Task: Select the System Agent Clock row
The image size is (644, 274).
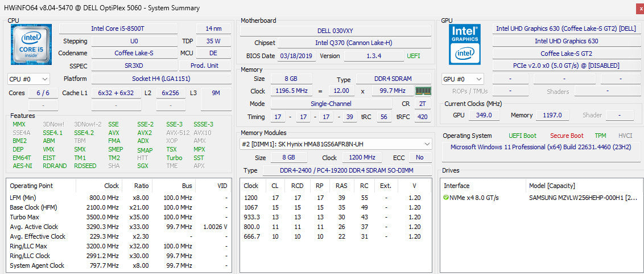Action: 119,265
